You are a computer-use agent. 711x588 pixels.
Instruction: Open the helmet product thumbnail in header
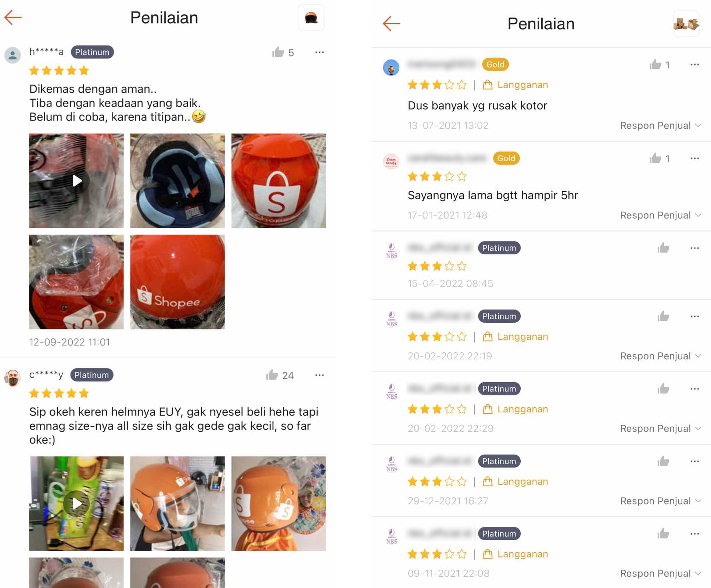coord(311,18)
